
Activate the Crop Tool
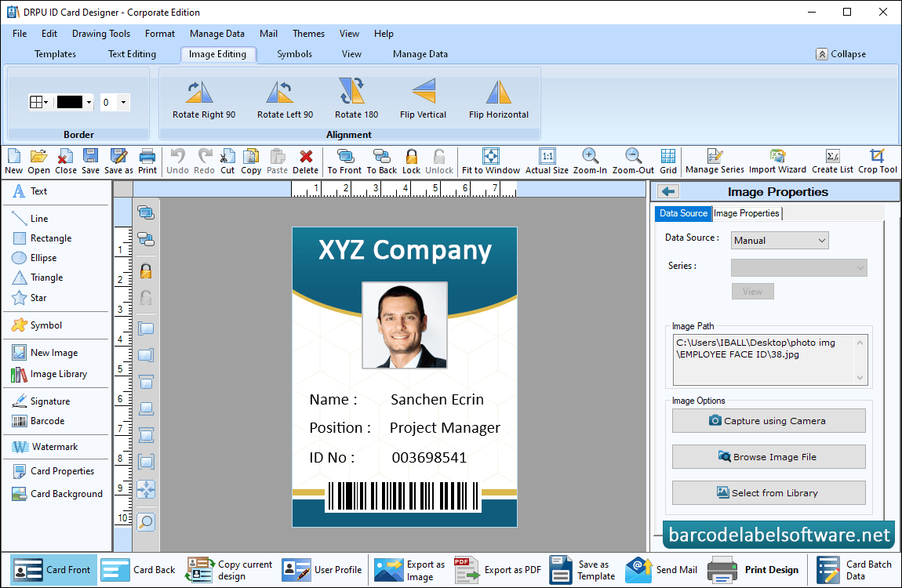coord(877,161)
